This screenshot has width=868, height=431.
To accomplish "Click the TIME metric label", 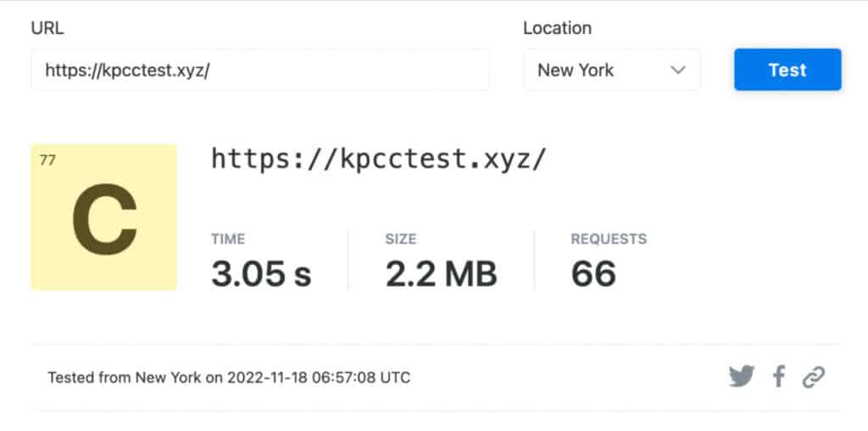I will click(227, 239).
